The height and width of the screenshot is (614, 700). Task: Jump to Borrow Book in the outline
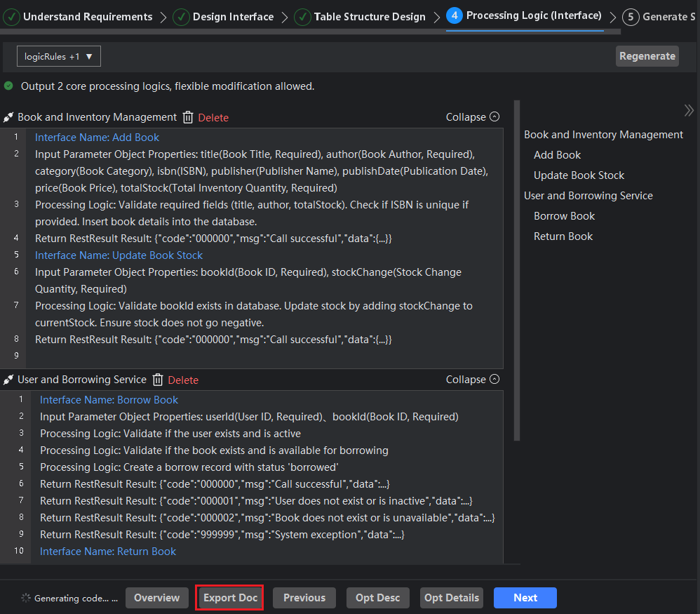[x=564, y=216]
